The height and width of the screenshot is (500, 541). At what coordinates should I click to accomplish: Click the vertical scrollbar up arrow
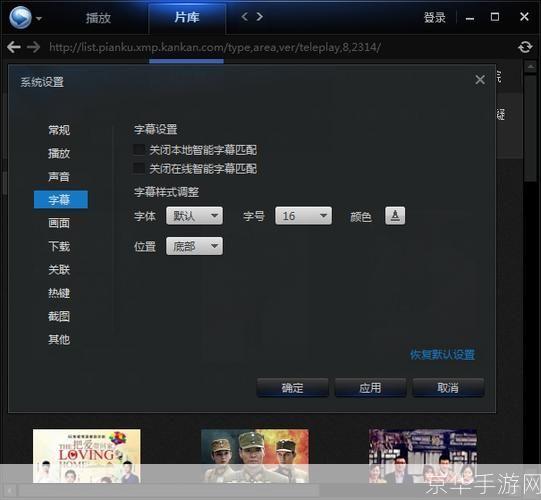point(530,67)
